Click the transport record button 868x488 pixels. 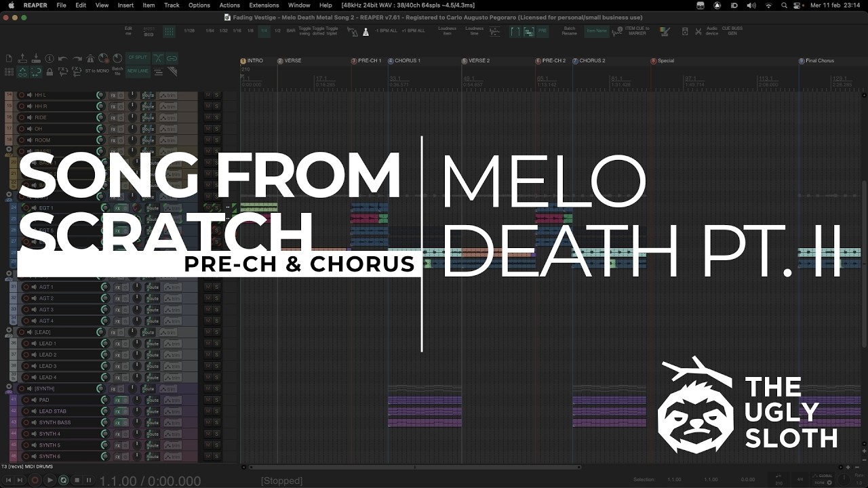click(35, 480)
